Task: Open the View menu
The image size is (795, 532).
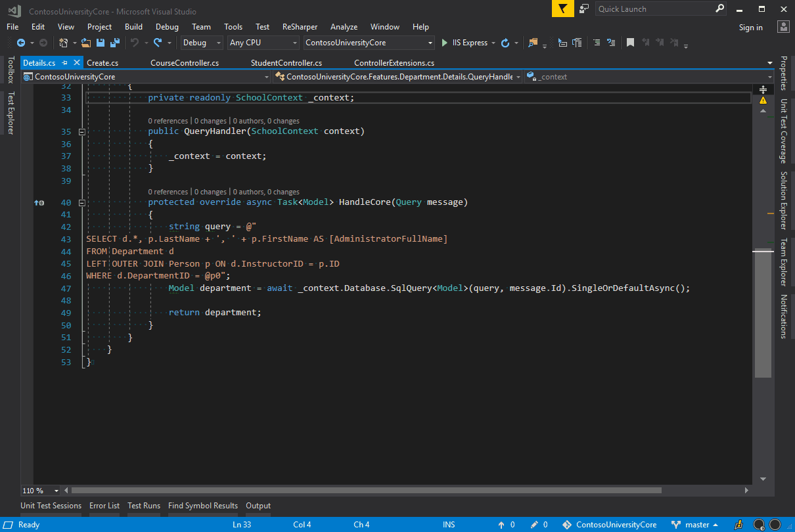Action: [x=66, y=27]
